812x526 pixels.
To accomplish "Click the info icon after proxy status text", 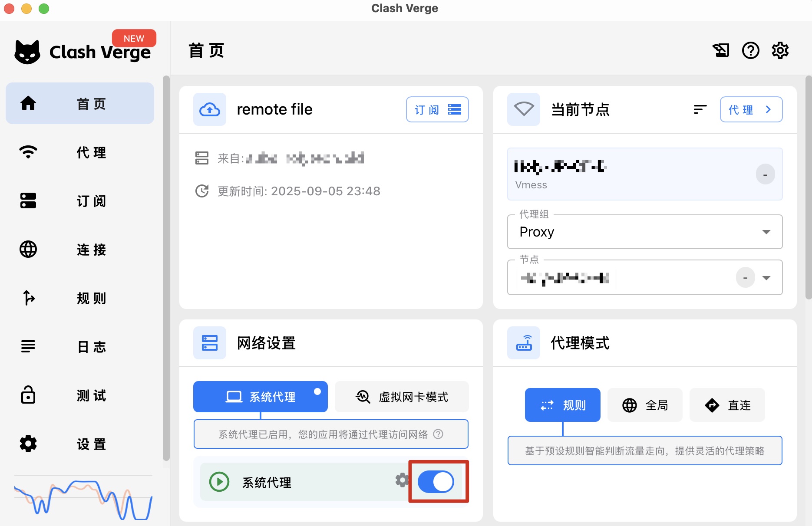I will [x=439, y=434].
